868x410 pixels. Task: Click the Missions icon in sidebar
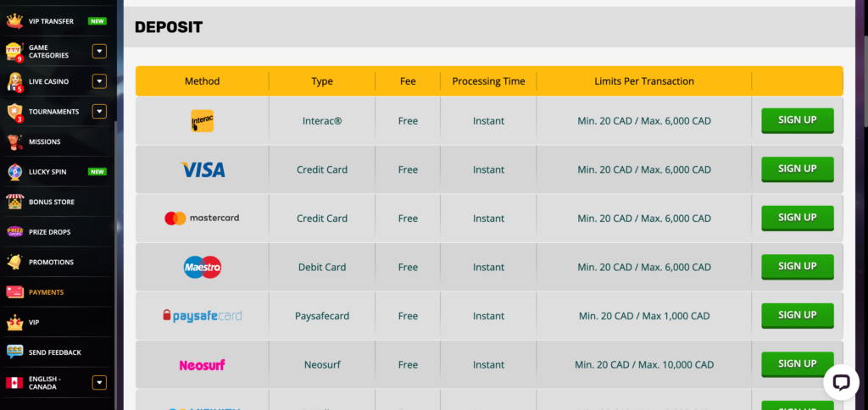click(14, 141)
